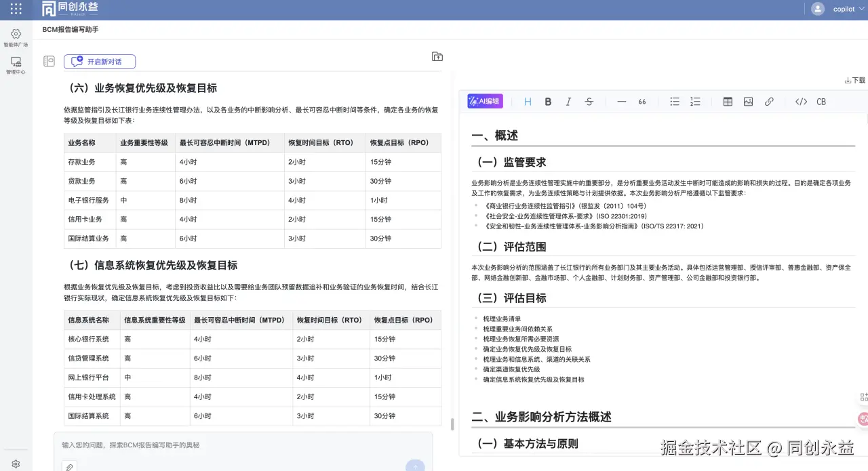
Task: Click the 核心银行系统 table cell
Action: (x=92, y=339)
